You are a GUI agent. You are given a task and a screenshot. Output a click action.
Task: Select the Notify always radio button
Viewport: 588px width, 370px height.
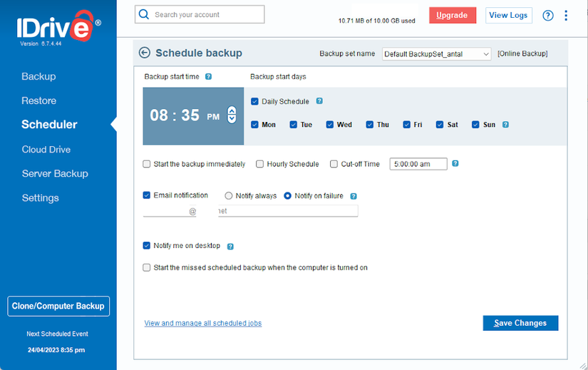pyautogui.click(x=228, y=195)
